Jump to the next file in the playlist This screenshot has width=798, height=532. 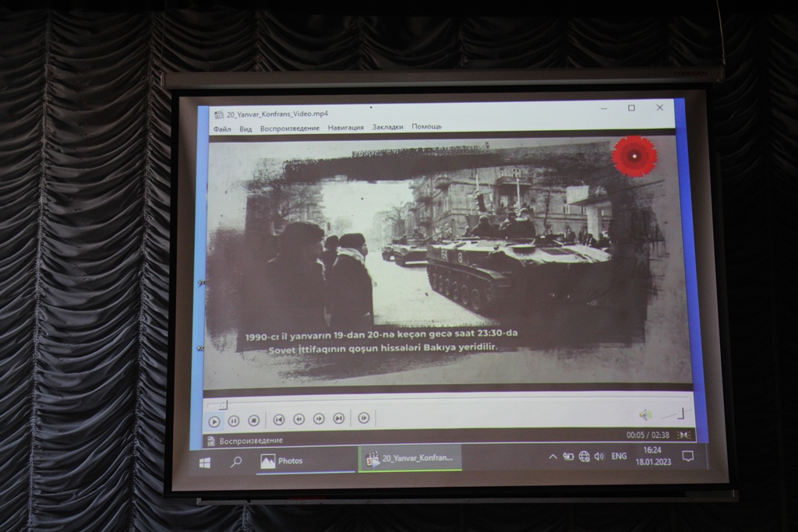click(x=338, y=418)
